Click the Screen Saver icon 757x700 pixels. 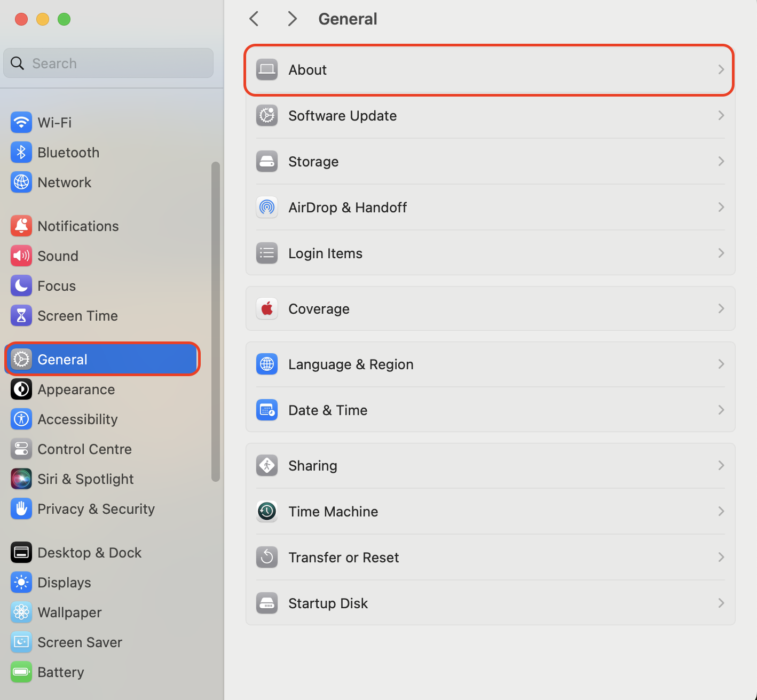click(21, 642)
